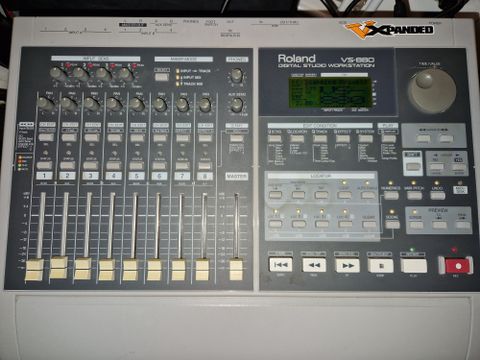Click the SHIFT button

pyautogui.click(x=413, y=166)
